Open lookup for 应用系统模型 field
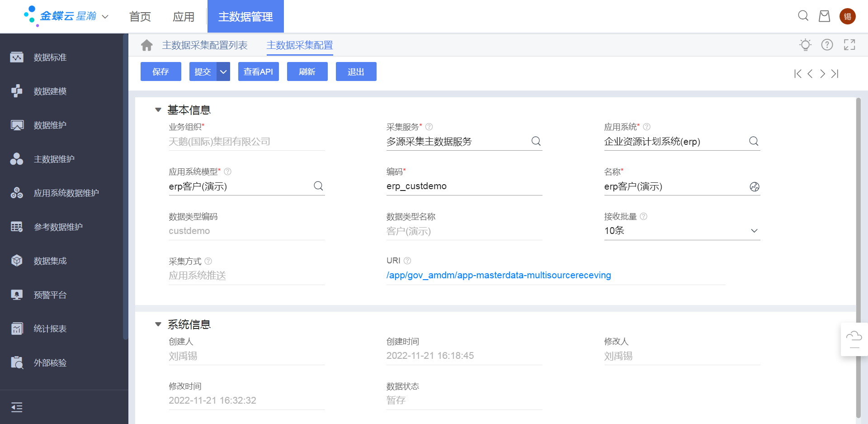This screenshot has height=424, width=868. (x=319, y=186)
